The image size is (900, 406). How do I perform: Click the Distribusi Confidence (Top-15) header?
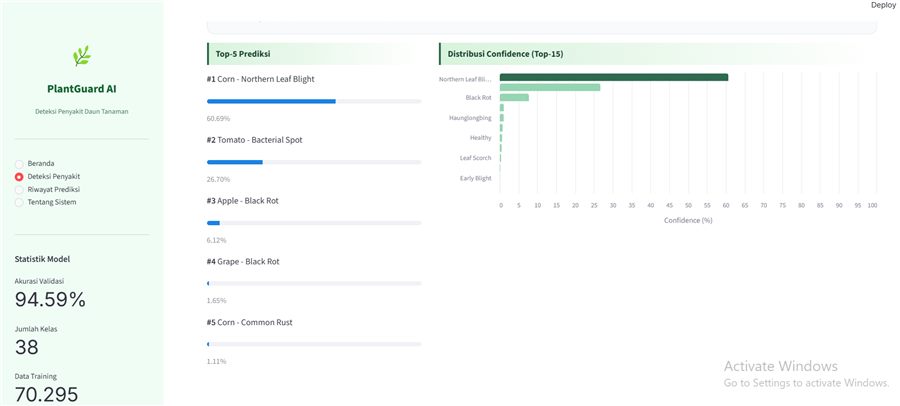(x=658, y=54)
